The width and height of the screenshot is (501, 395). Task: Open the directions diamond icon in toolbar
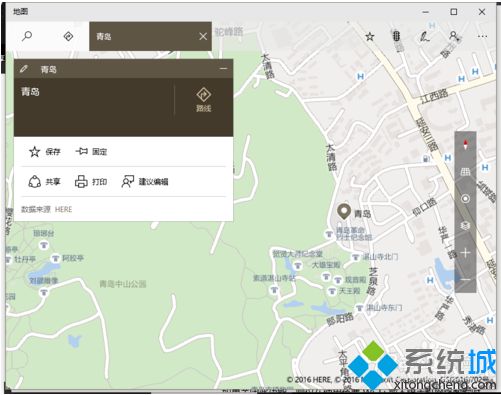pyautogui.click(x=68, y=36)
